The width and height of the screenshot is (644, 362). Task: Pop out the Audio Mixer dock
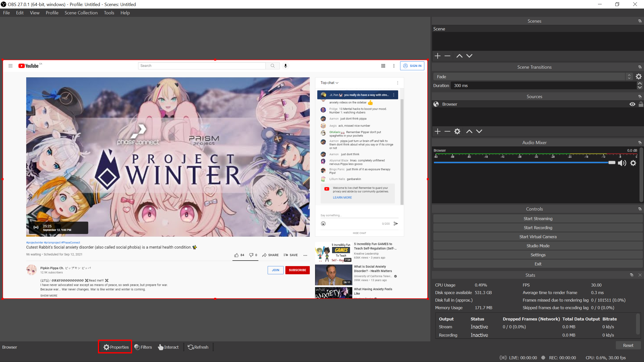tap(640, 143)
